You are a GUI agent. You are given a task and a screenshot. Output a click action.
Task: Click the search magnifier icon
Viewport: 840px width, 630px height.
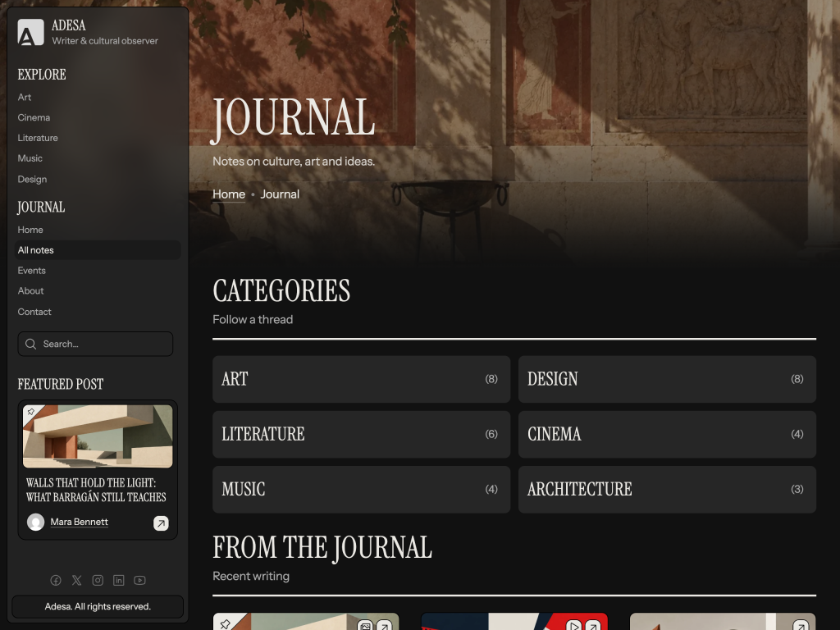(x=31, y=344)
